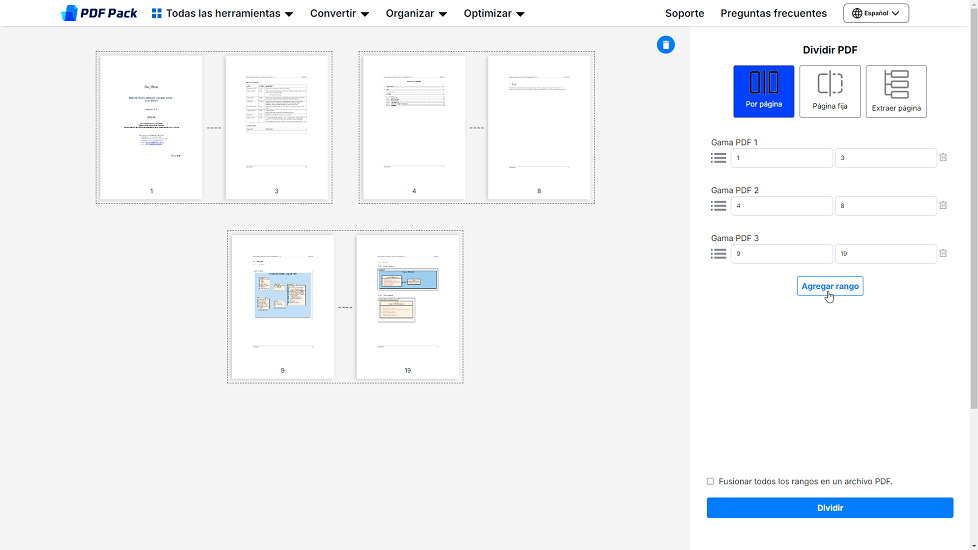Open the Español language selector
Image resolution: width=978 pixels, height=550 pixels.
875,14
